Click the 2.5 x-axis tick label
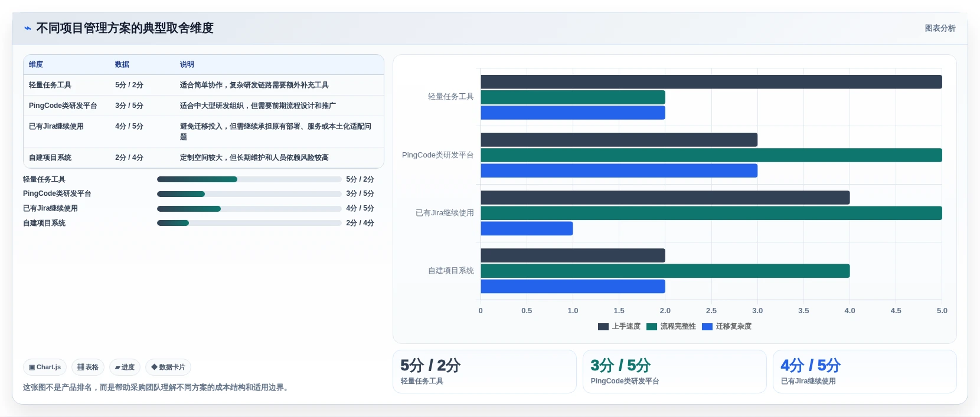 (x=711, y=311)
